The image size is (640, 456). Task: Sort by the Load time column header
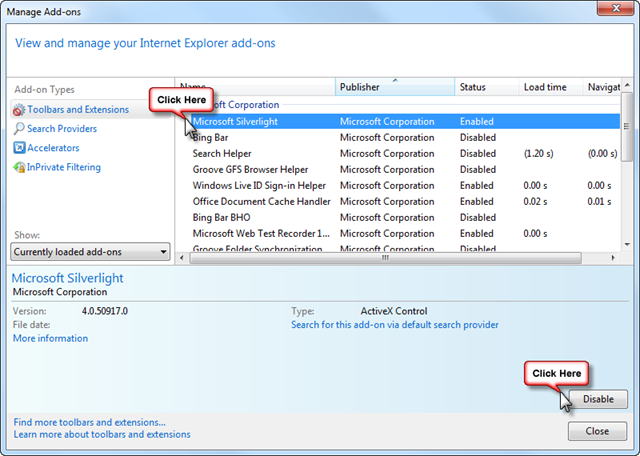pyautogui.click(x=550, y=87)
